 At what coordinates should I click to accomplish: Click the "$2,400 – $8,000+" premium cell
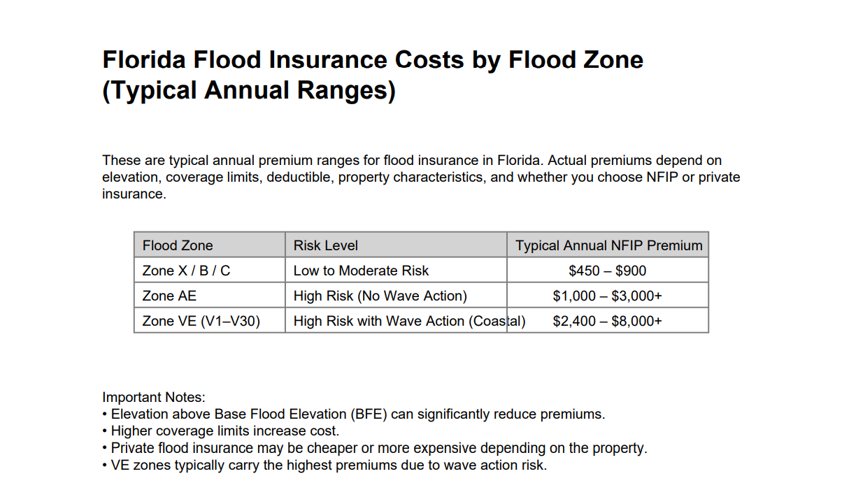[x=607, y=321]
